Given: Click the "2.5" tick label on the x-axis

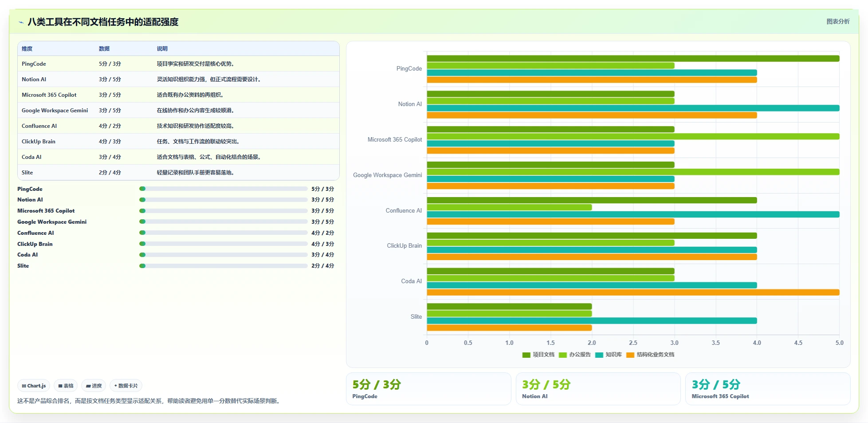Looking at the screenshot, I should tap(633, 343).
